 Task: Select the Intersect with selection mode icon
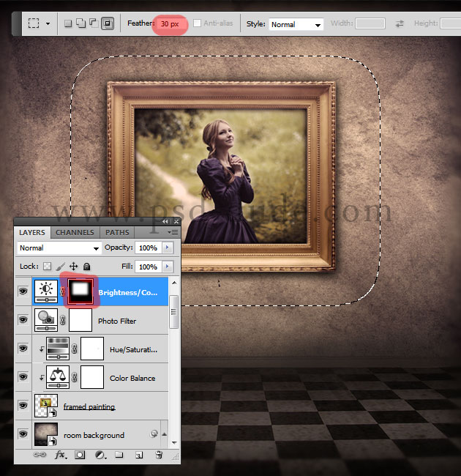(x=108, y=23)
